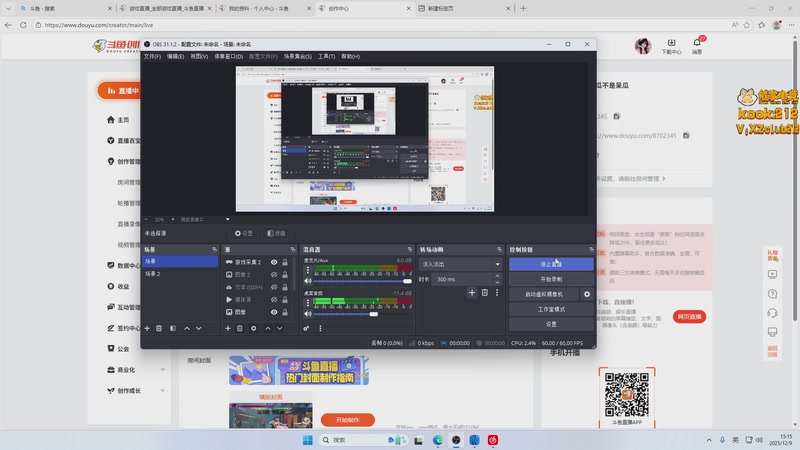
Task: Expand 商业化 sidebar section
Action: [163, 370]
